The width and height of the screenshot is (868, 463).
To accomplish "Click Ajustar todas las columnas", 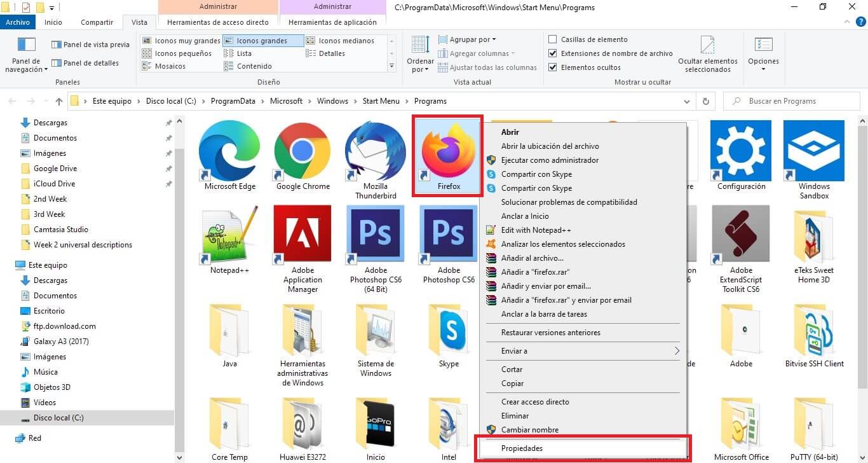I will (x=487, y=67).
